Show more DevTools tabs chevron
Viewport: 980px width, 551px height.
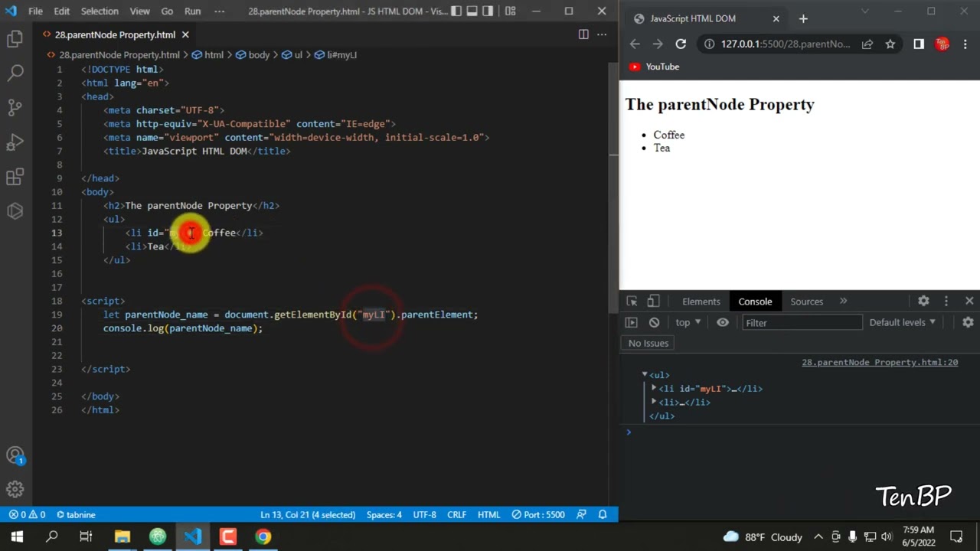pos(843,302)
